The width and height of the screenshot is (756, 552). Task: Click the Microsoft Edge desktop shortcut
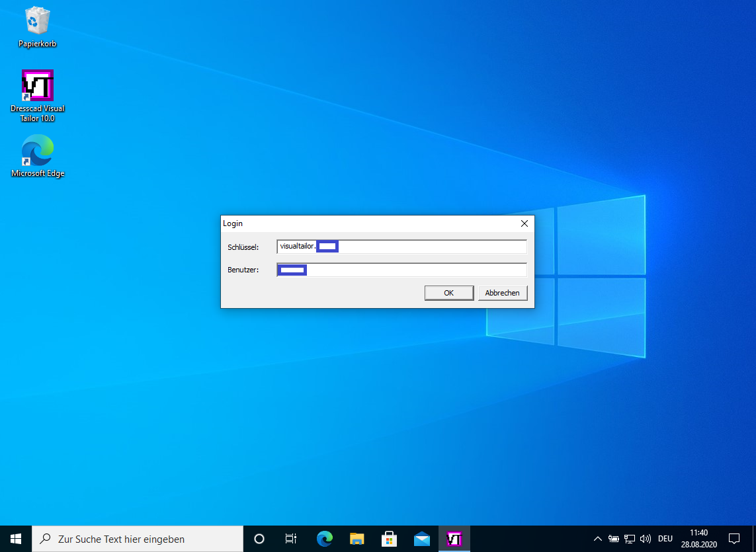pyautogui.click(x=37, y=155)
